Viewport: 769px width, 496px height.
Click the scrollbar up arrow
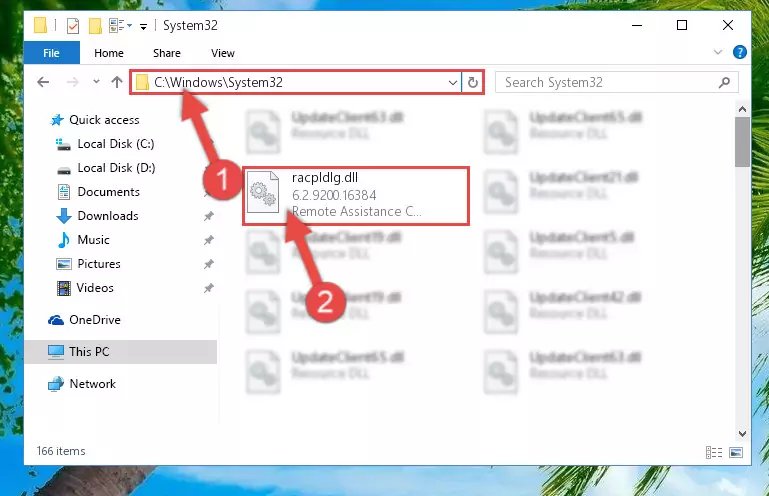click(x=743, y=109)
